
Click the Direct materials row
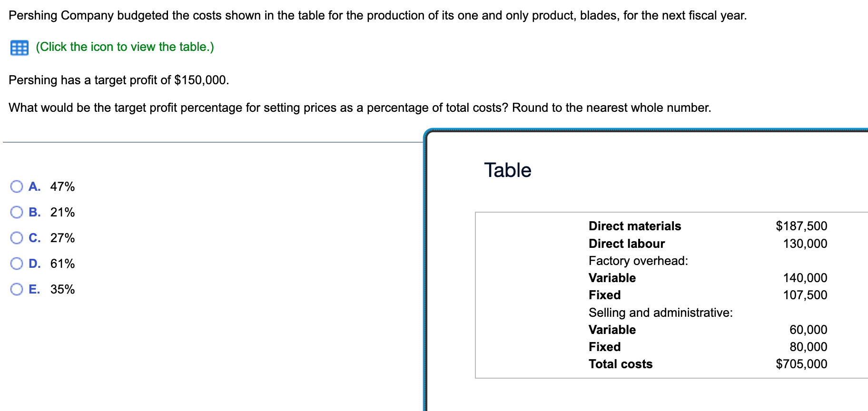coord(635,226)
